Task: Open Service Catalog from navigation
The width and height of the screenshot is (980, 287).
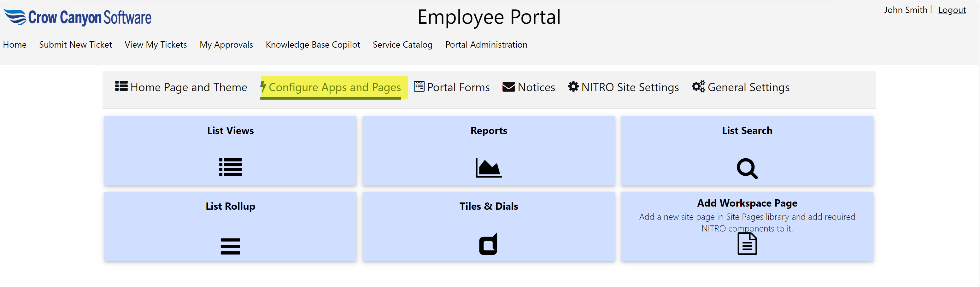Action: (x=402, y=44)
